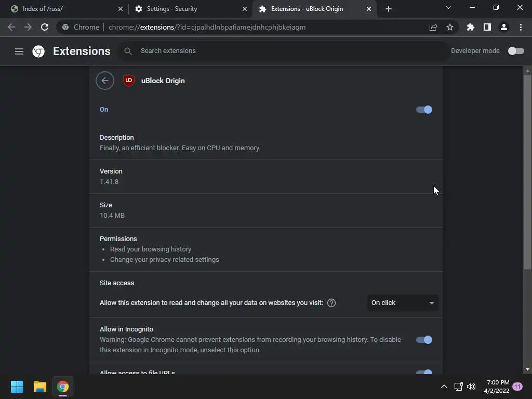The height and width of the screenshot is (399, 532).
Task: Open the Chrome three-dot menu
Action: tap(521, 27)
